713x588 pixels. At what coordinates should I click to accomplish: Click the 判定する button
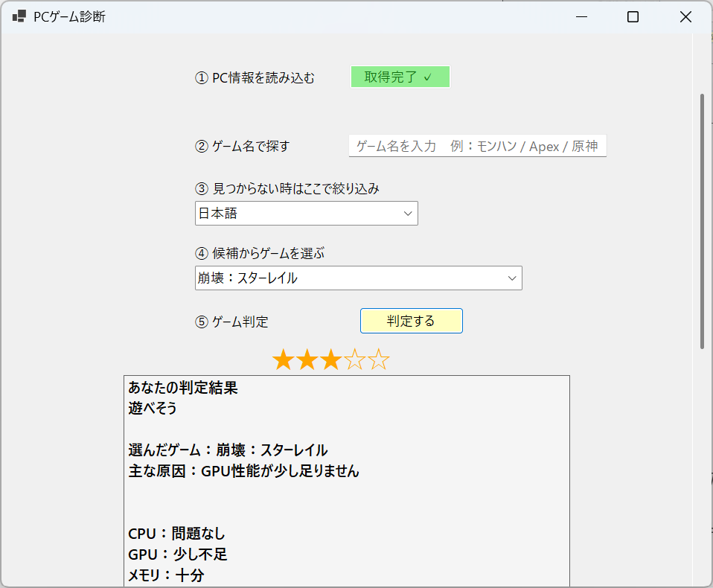tap(411, 321)
